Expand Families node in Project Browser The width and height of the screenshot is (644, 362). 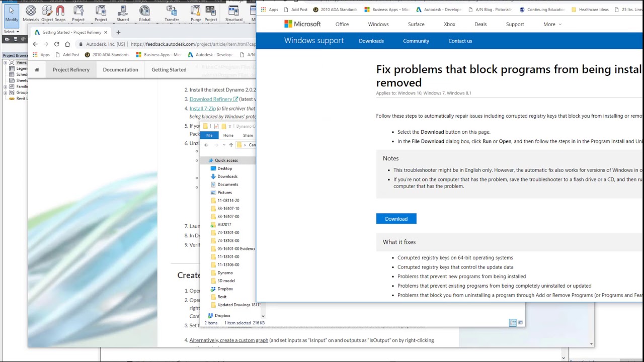pyautogui.click(x=6, y=86)
